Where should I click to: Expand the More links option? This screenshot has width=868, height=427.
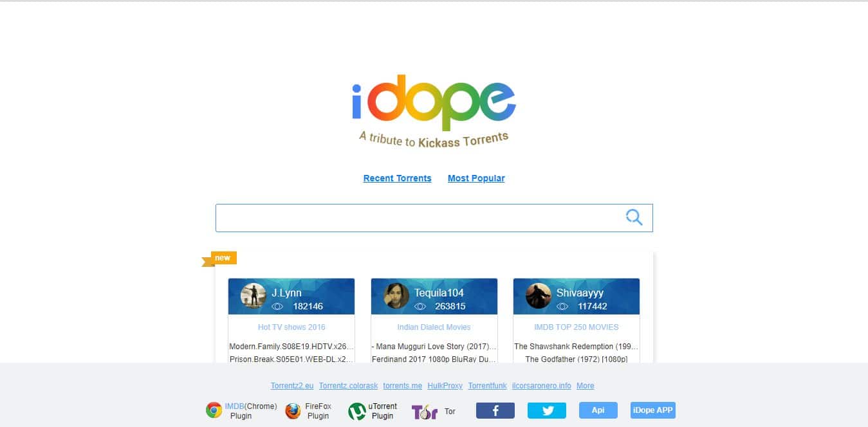click(586, 386)
